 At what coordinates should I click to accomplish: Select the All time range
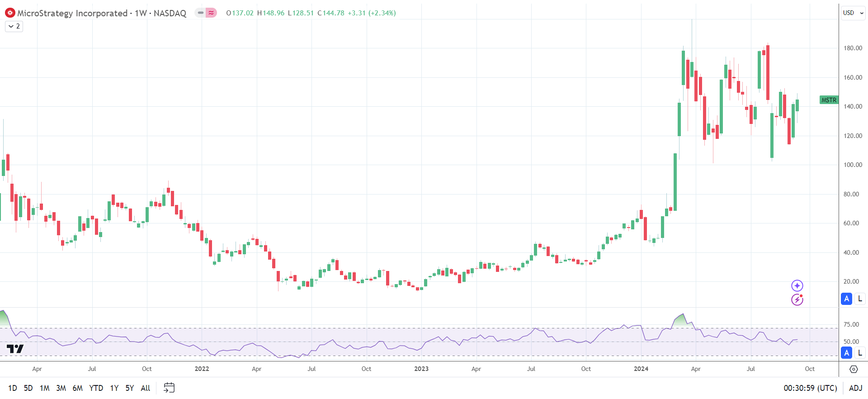(x=145, y=388)
